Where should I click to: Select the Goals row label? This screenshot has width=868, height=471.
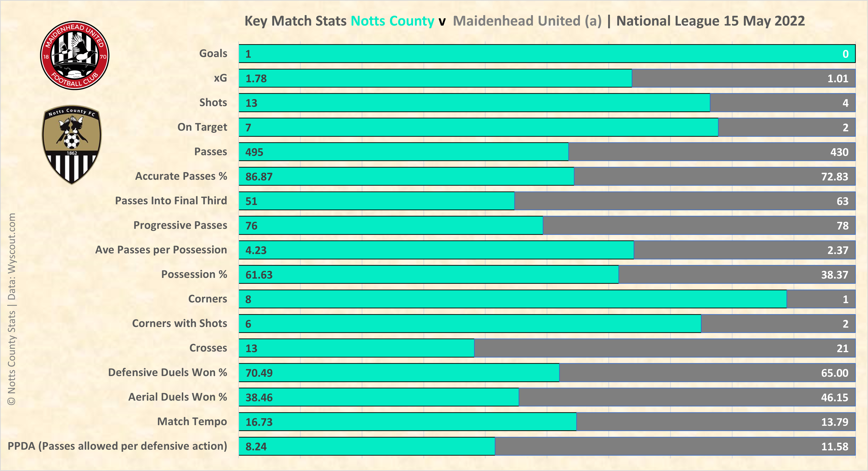(213, 54)
